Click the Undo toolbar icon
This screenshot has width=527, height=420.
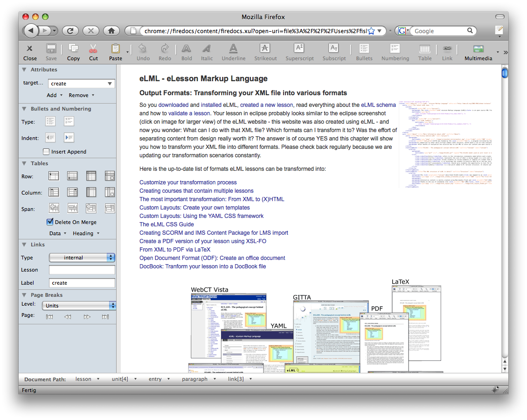143,49
